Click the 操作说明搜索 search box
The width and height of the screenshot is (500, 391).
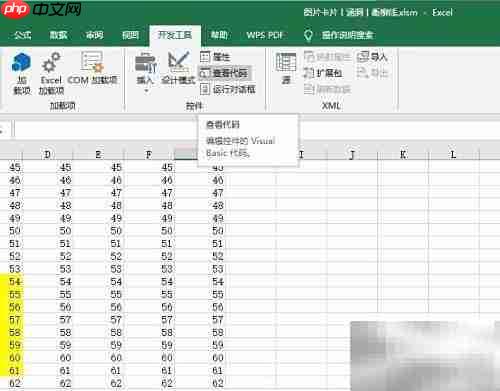[x=347, y=35]
